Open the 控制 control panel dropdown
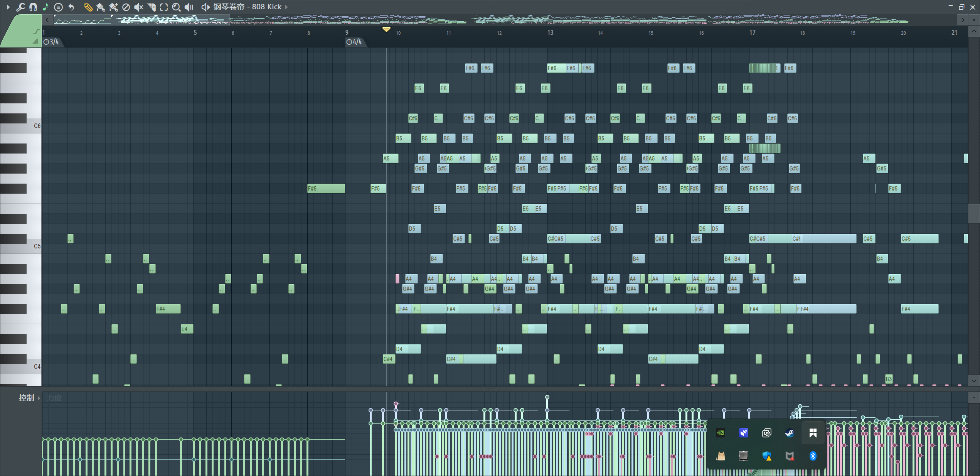This screenshot has width=980, height=476. [x=30, y=398]
